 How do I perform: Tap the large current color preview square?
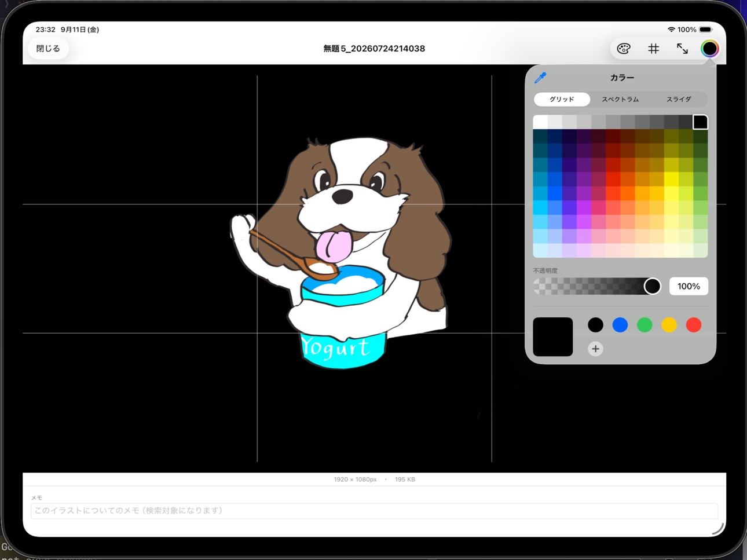tap(553, 336)
